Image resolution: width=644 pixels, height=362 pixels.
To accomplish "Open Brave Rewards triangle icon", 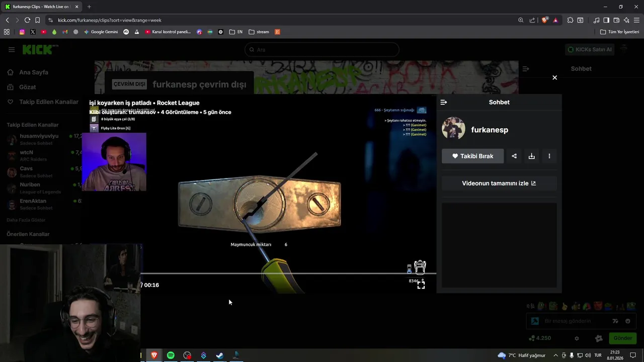I will coord(555,20).
